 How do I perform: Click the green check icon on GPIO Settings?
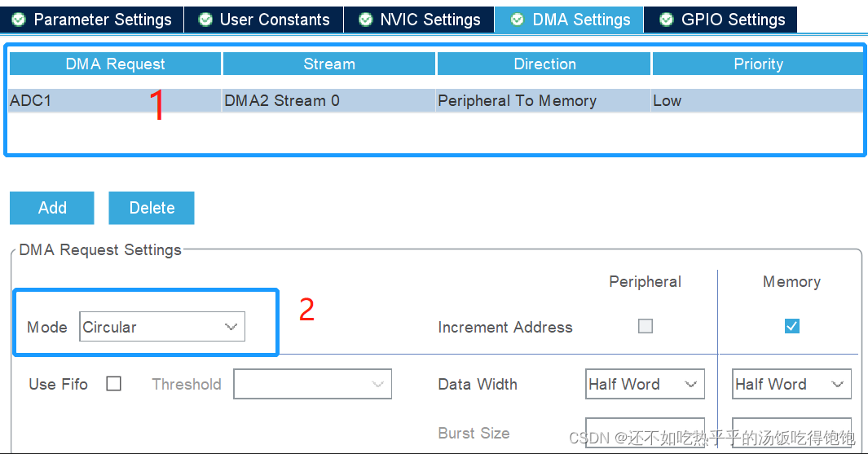(x=667, y=20)
